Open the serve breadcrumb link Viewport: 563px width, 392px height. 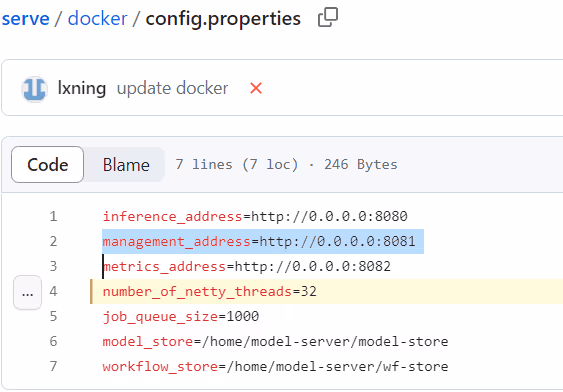coord(25,18)
